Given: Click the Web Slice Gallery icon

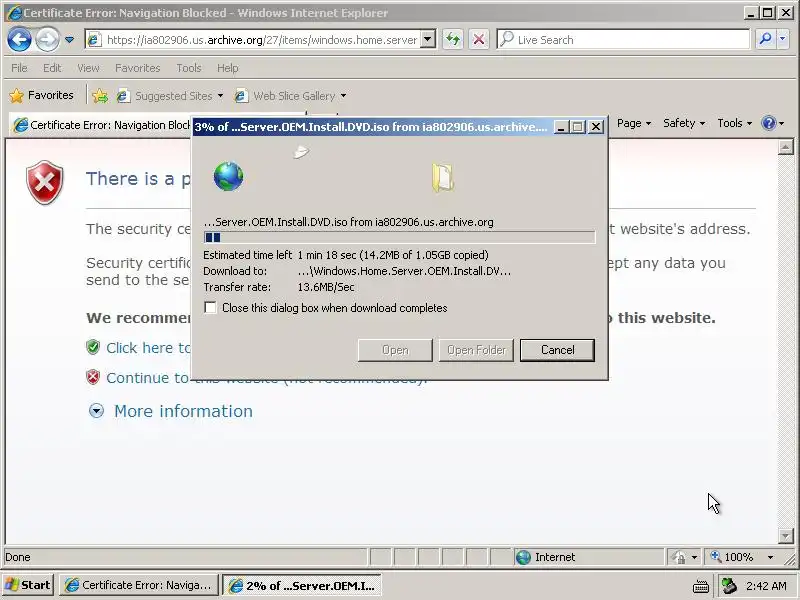Looking at the screenshot, I should coord(241,96).
